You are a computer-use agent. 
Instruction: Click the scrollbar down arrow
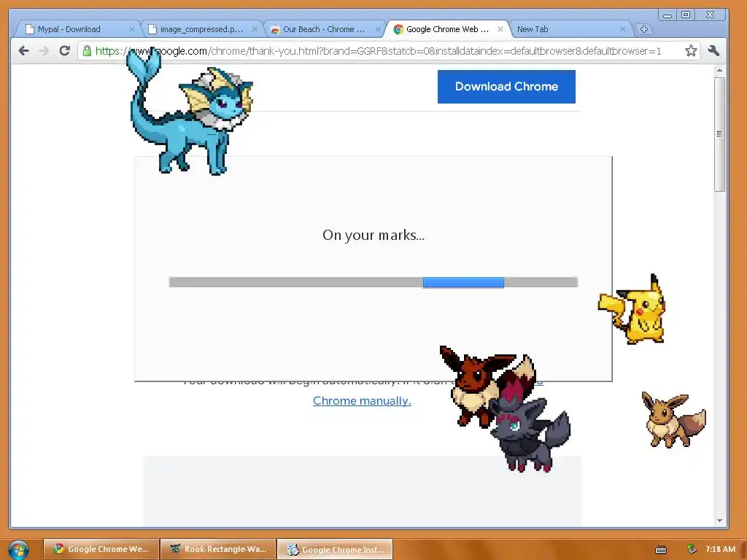point(719,521)
